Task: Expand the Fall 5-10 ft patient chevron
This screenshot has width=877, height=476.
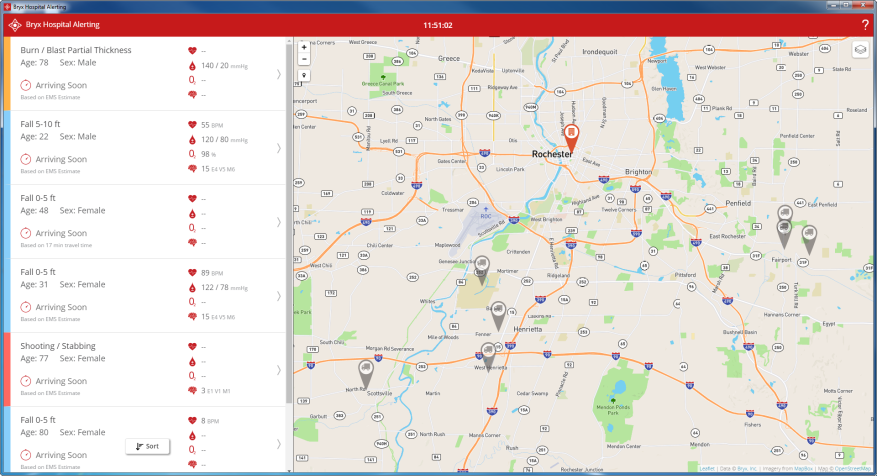Action: (x=278, y=148)
